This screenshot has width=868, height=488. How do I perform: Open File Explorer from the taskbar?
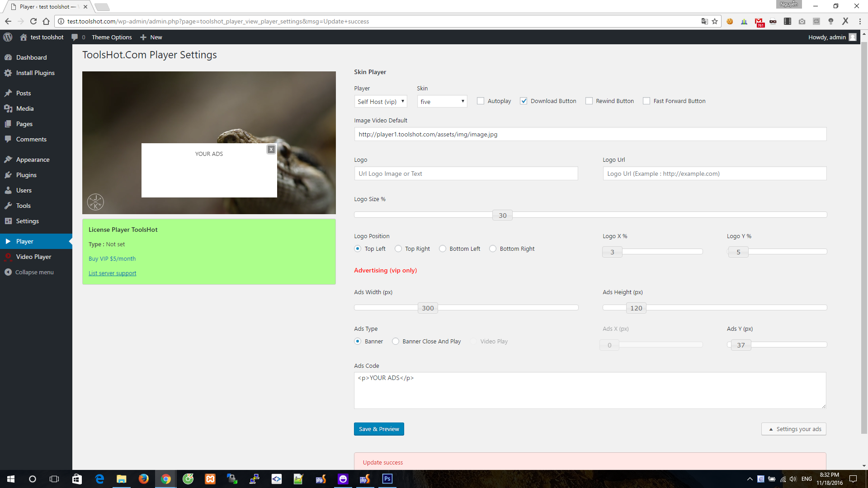(122, 479)
